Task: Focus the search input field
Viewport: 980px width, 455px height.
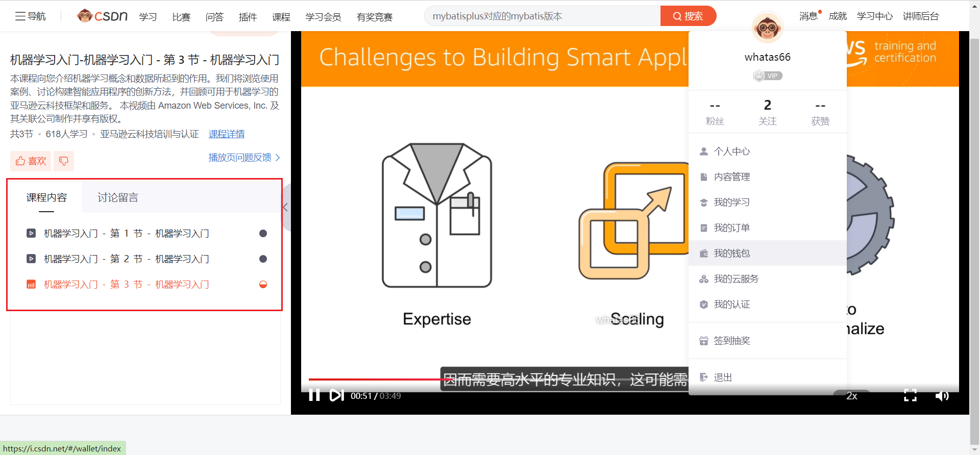Action: point(542,16)
